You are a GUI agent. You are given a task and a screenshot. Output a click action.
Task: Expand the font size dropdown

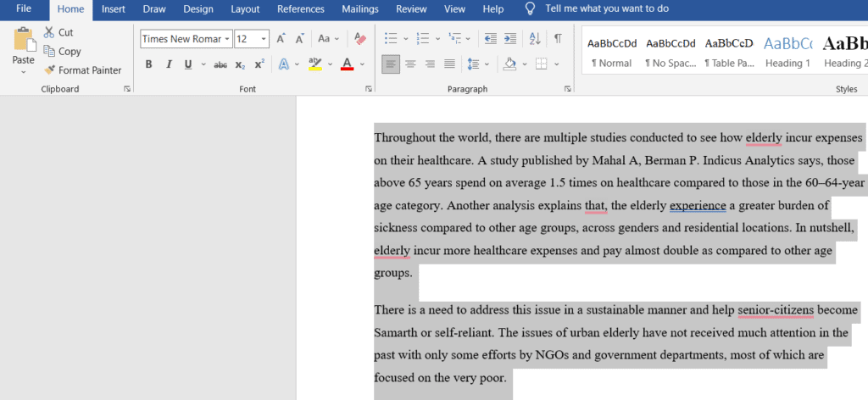pyautogui.click(x=264, y=39)
